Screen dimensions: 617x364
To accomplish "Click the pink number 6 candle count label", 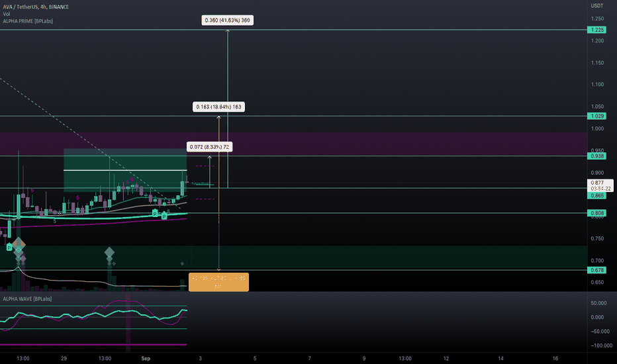I will coord(132,179).
